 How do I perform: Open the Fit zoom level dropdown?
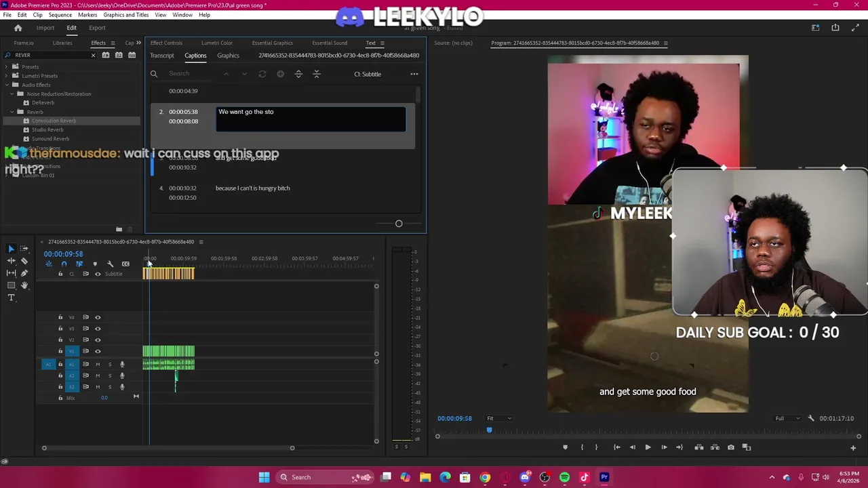(x=499, y=418)
